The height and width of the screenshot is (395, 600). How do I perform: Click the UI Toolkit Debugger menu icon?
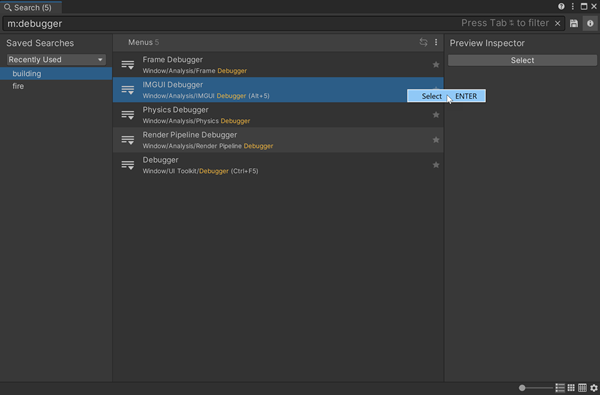click(x=128, y=165)
